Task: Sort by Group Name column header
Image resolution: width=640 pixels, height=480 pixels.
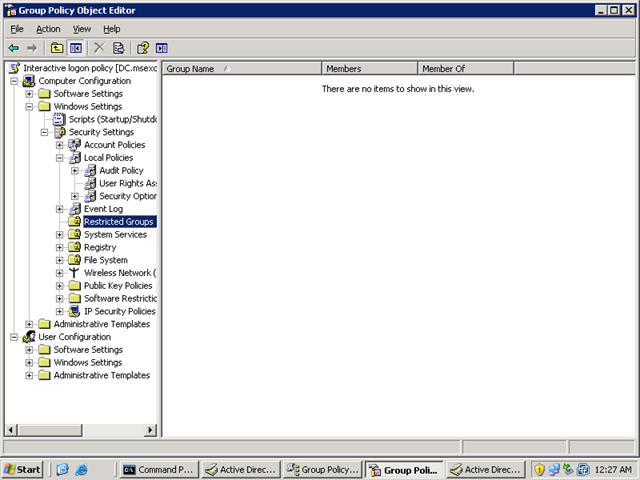Action: point(242,69)
